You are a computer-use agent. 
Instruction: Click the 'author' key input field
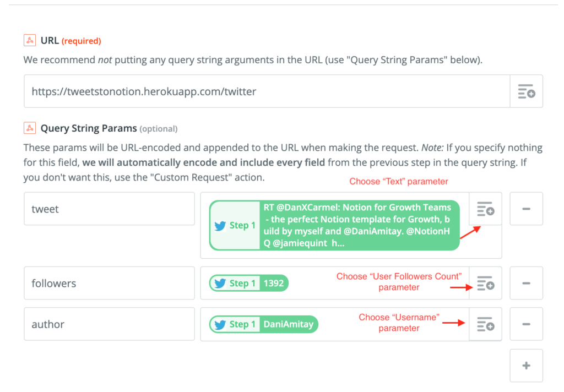click(109, 324)
